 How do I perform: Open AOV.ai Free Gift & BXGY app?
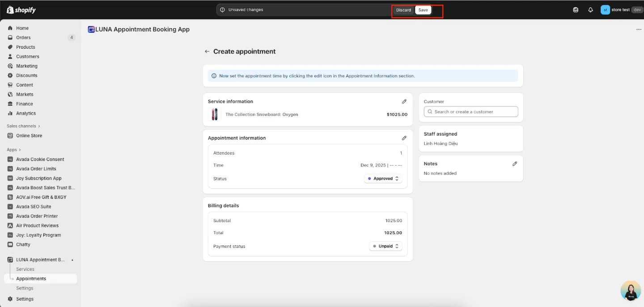[40, 197]
